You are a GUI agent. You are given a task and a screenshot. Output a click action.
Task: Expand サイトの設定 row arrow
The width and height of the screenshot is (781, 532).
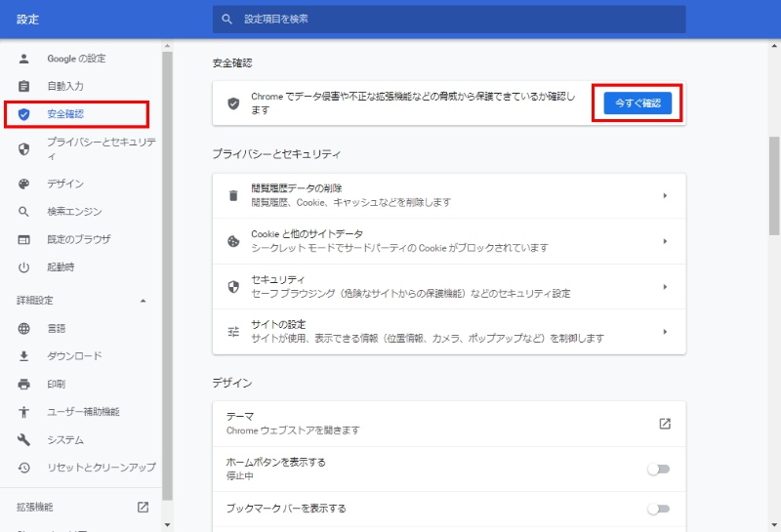pos(664,332)
